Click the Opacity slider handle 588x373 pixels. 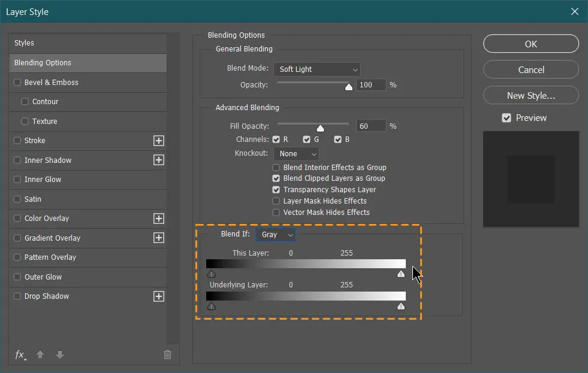tap(348, 87)
